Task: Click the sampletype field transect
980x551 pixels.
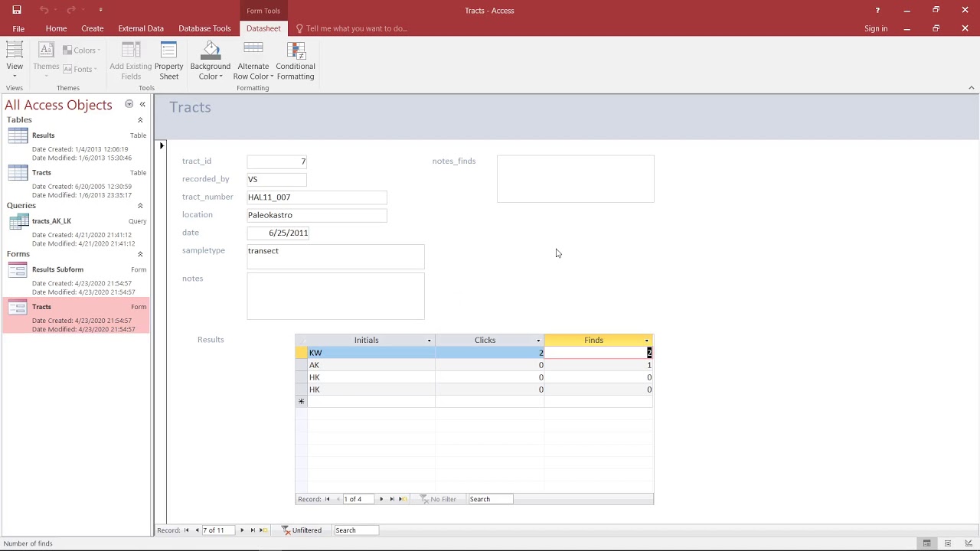Action: 335,256
